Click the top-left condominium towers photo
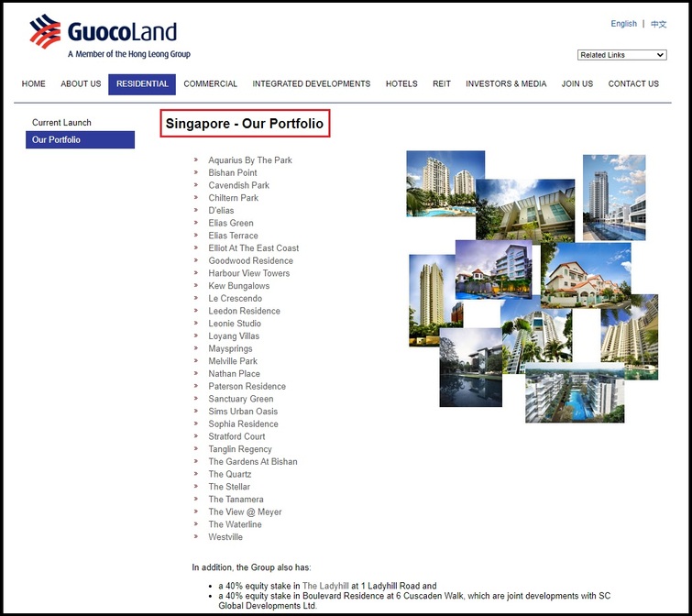692x616 pixels. click(444, 181)
